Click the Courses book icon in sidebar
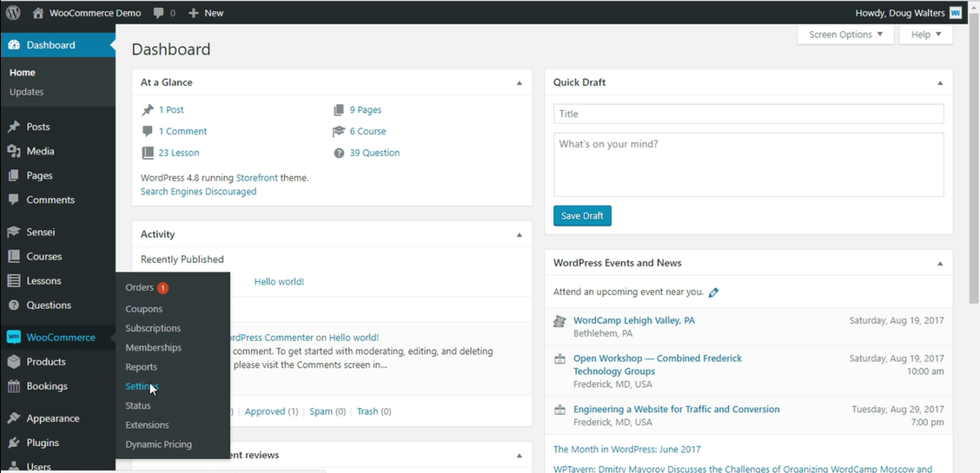Image resolution: width=980 pixels, height=473 pixels. [14, 257]
